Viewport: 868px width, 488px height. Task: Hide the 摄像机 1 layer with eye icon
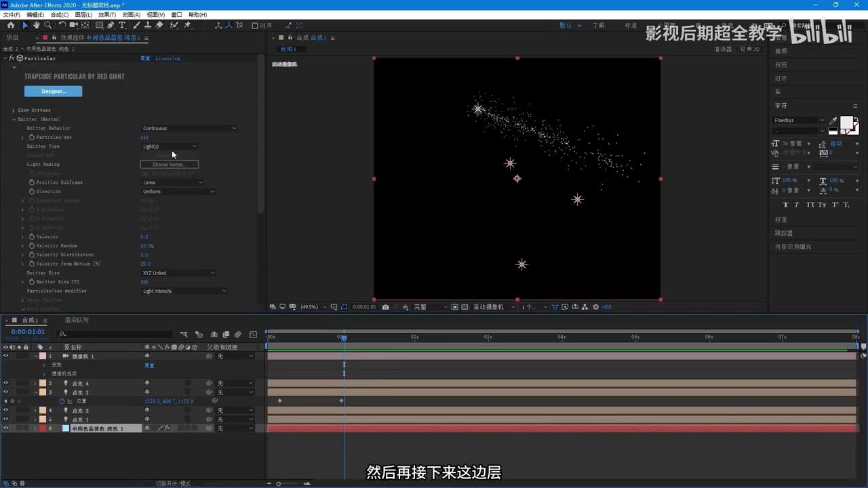(5, 356)
